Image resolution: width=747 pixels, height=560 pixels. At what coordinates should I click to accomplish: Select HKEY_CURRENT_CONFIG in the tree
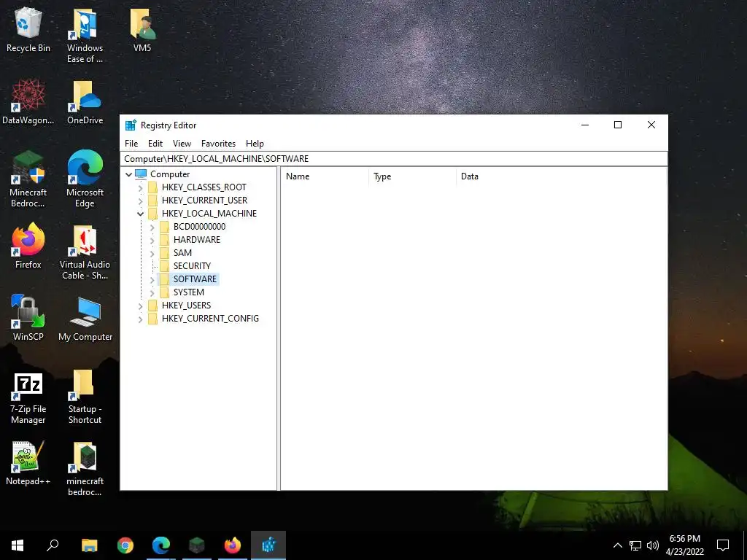click(x=210, y=318)
